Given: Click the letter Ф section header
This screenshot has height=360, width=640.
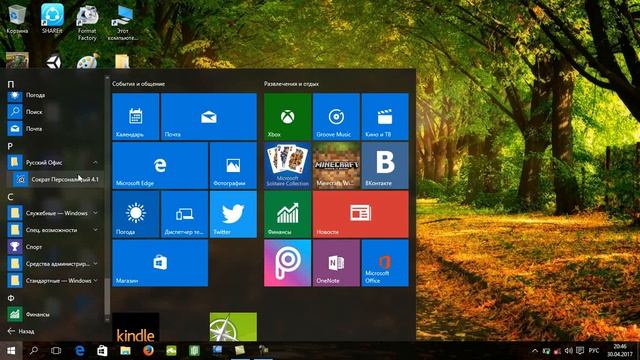Looking at the screenshot, I should (11, 298).
